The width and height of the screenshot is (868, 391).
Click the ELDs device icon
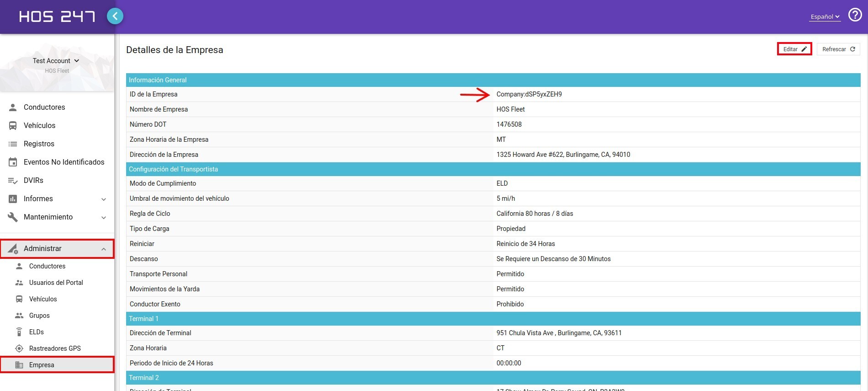click(19, 332)
